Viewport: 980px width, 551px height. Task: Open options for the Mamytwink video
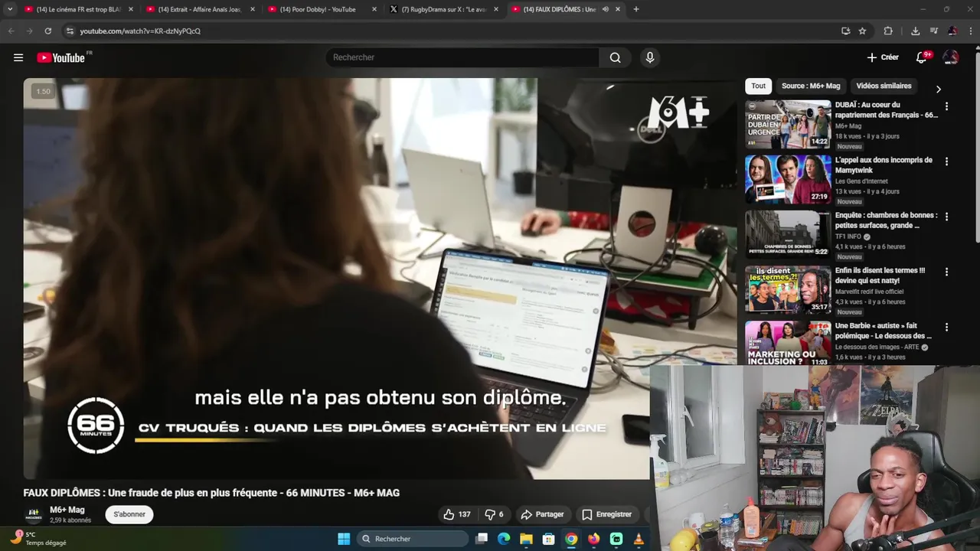point(946,161)
